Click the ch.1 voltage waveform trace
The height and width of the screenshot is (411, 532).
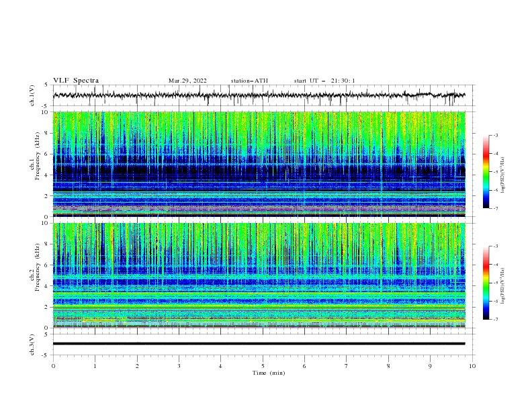(x=259, y=95)
